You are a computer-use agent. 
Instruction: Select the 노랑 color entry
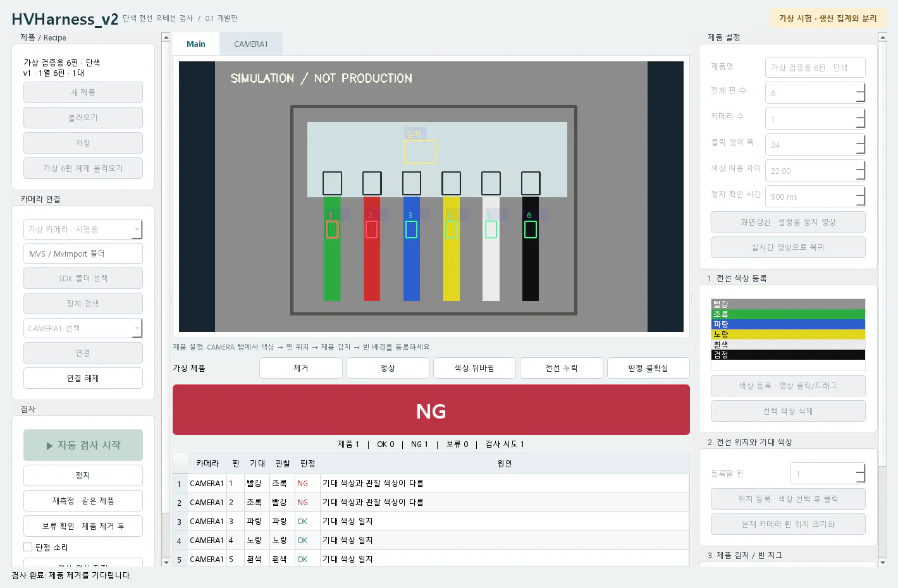tap(788, 334)
